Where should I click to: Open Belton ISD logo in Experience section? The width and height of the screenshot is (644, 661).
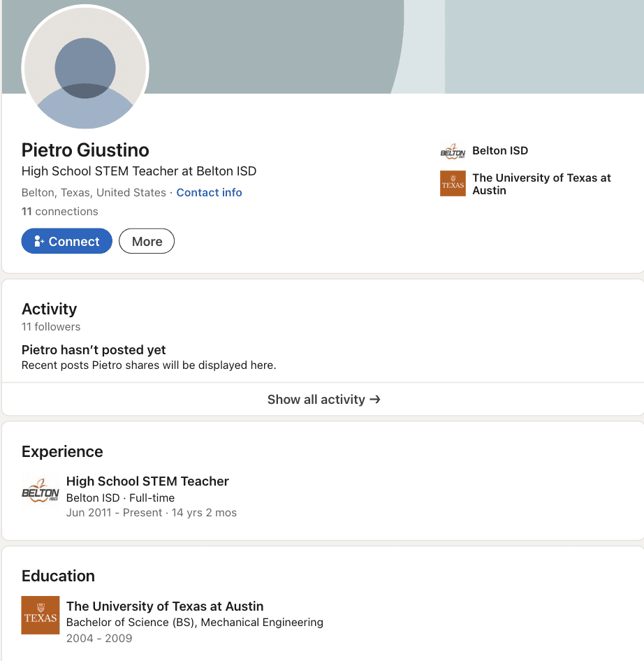(41, 491)
